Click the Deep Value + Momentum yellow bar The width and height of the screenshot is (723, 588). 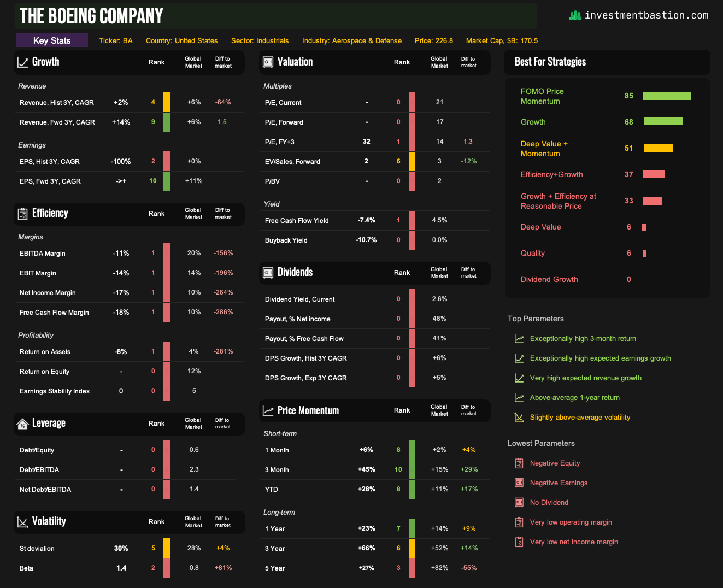[x=658, y=148]
